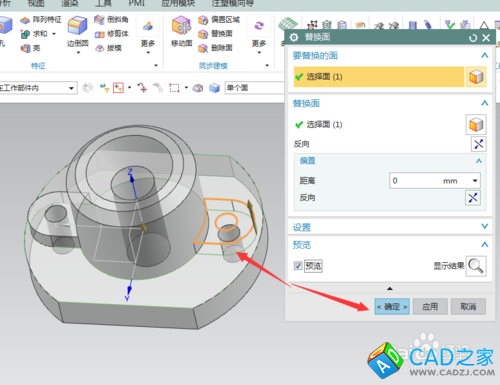Toggle 反向 reverse direction under 替换面
This screenshot has height=385, width=500.
click(478, 144)
